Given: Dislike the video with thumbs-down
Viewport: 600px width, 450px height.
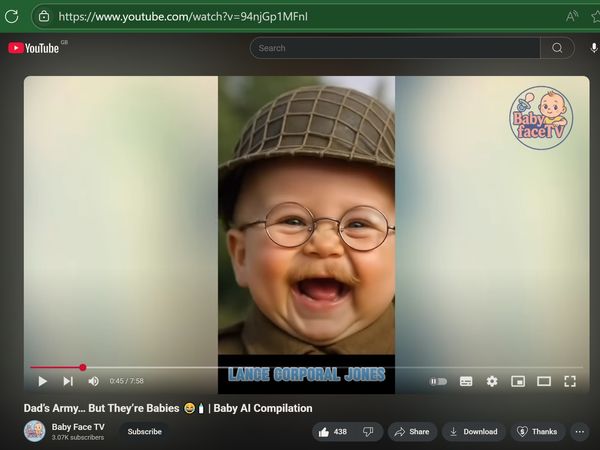Looking at the screenshot, I should [368, 432].
